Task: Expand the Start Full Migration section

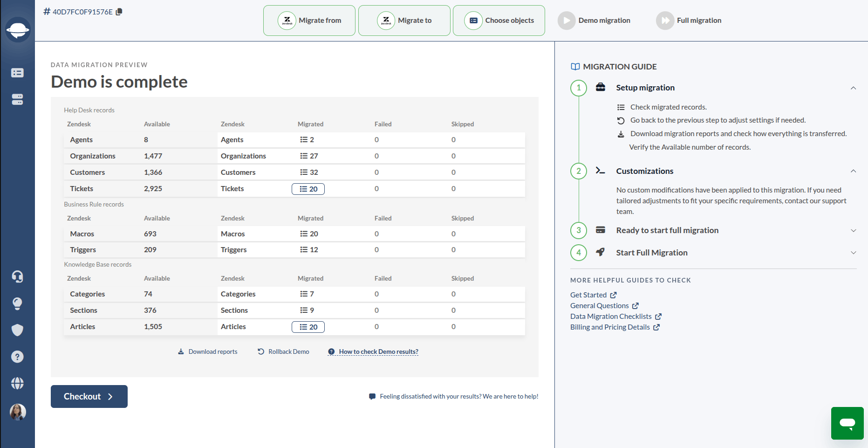Action: [x=853, y=253]
